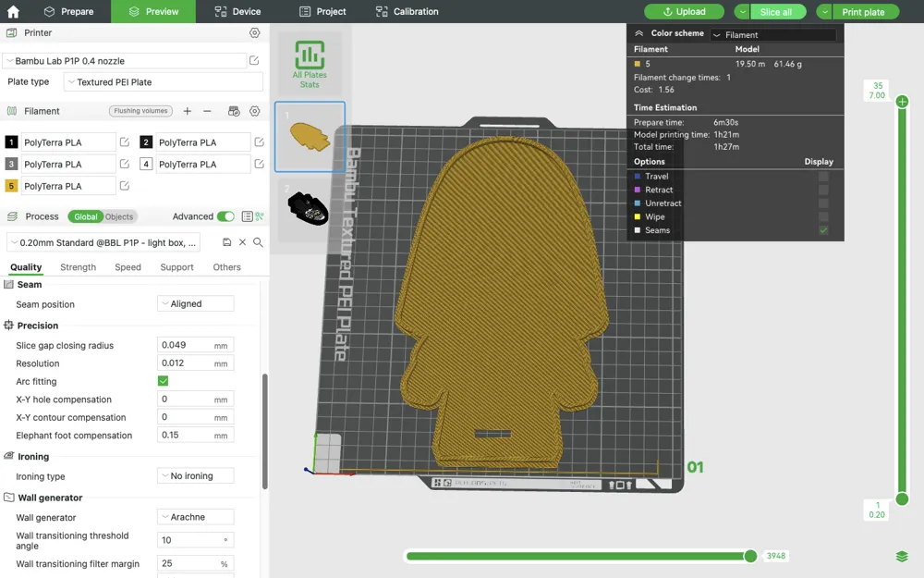Image resolution: width=924 pixels, height=578 pixels.
Task: Add a filament with plus icon
Action: point(188,111)
